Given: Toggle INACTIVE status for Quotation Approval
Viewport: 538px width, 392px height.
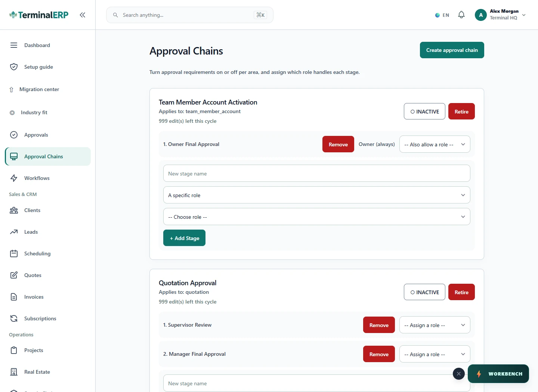Looking at the screenshot, I should [x=424, y=292].
